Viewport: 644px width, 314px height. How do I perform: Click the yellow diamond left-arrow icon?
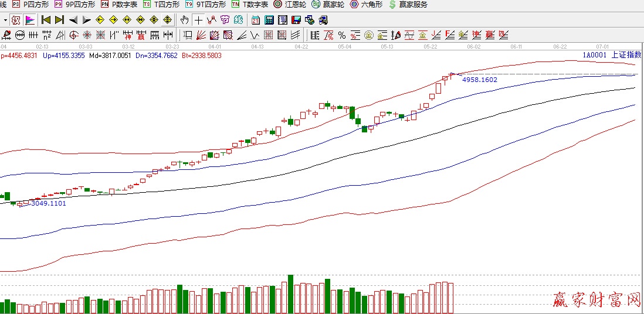click(100, 20)
